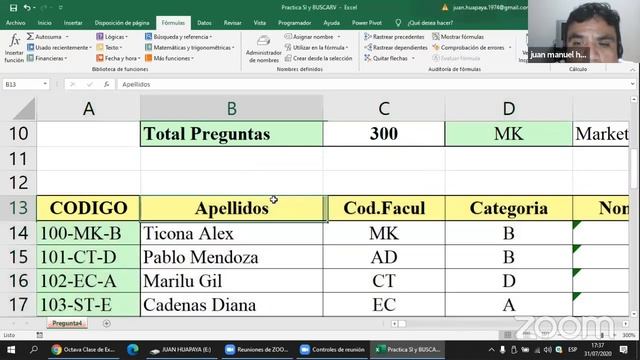This screenshot has width=640, height=360.
Task: Click Comprobación de errores
Action: click(469, 47)
